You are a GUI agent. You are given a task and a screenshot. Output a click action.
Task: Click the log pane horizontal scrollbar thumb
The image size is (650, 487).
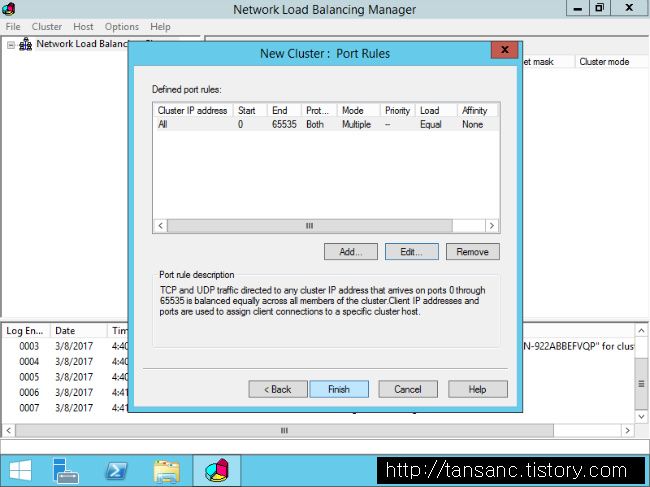[x=284, y=430]
